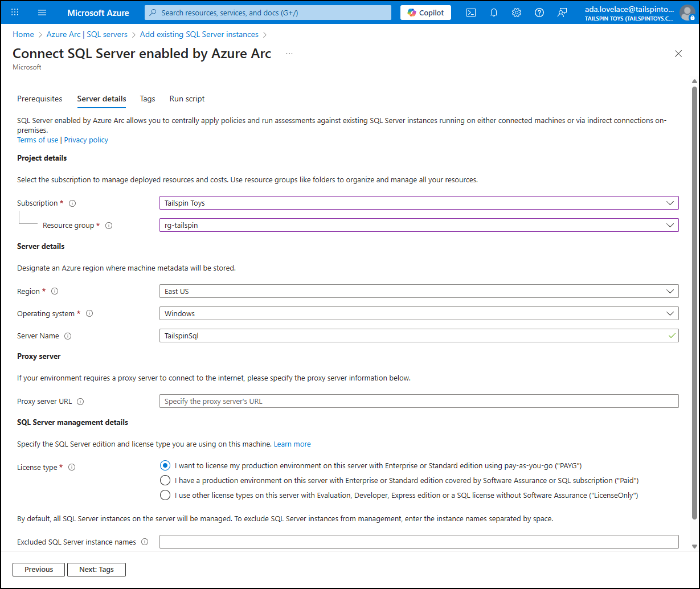Launch Cloud Shell from the top bar
The width and height of the screenshot is (700, 589).
(471, 13)
